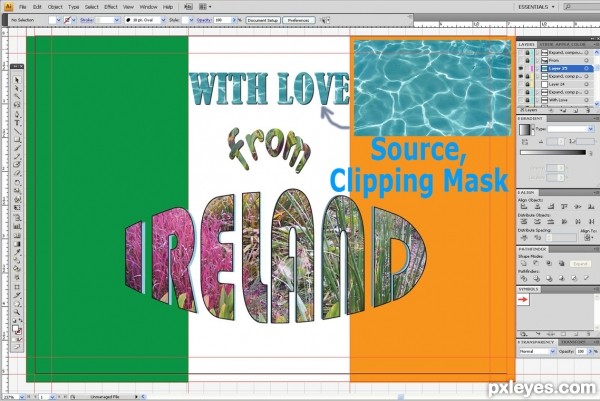Image resolution: width=600 pixels, height=401 pixels.
Task: Toggle lock box for Layer 25
Action: [x=527, y=68]
